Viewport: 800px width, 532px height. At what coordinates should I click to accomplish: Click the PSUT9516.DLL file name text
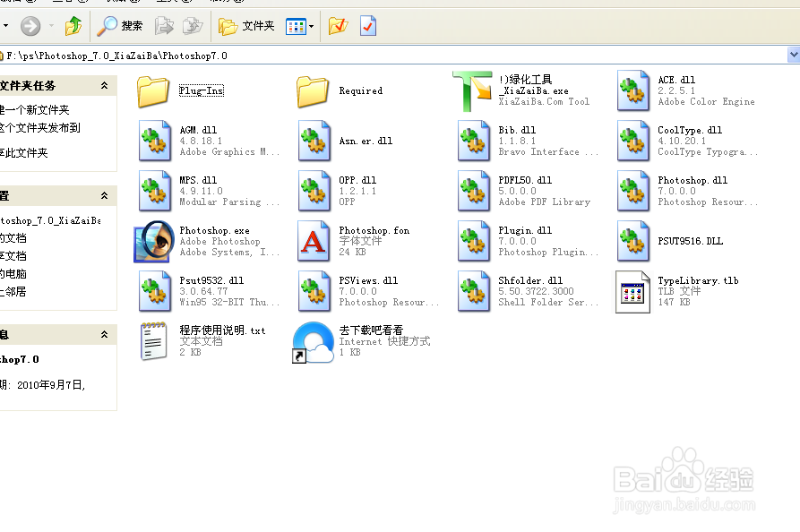click(691, 241)
